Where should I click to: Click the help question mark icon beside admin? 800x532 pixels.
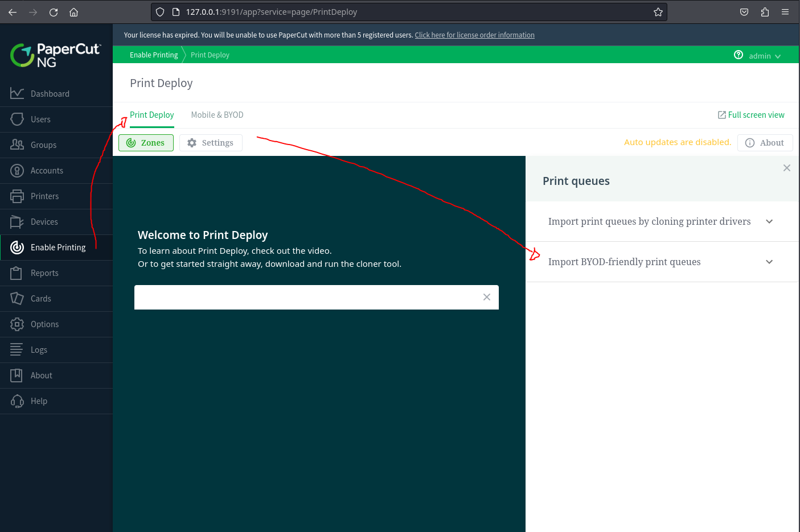click(x=739, y=55)
